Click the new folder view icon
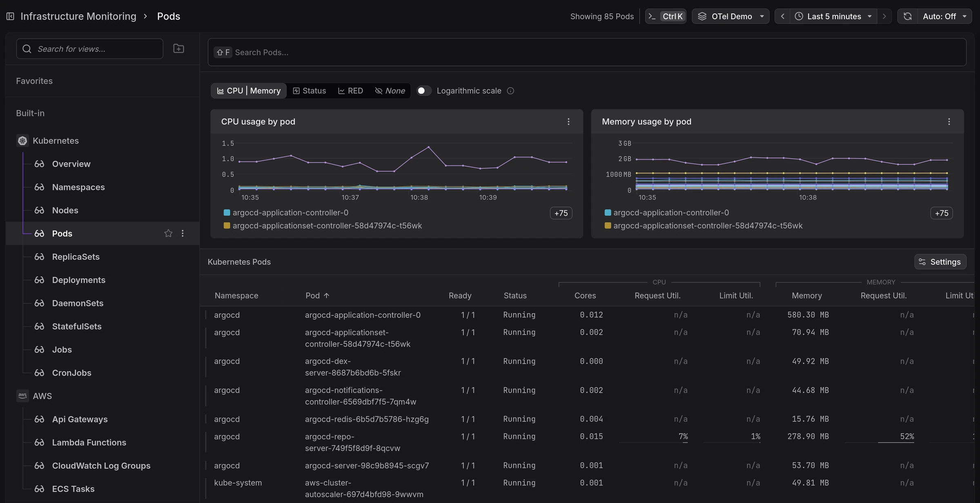 click(x=178, y=49)
